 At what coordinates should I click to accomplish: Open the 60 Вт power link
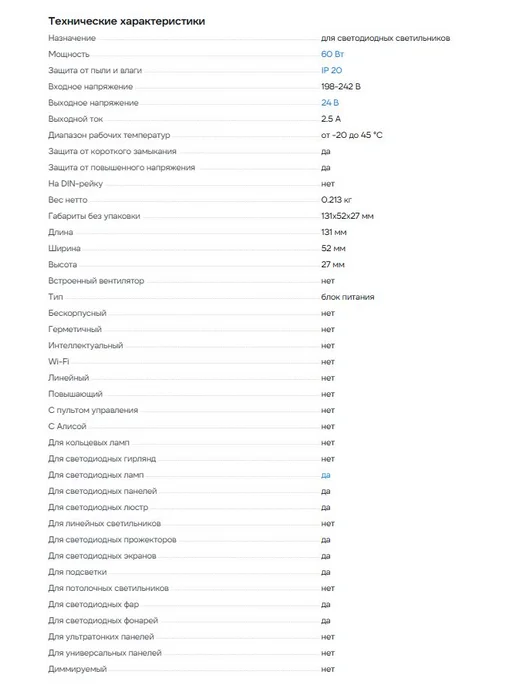click(332, 54)
